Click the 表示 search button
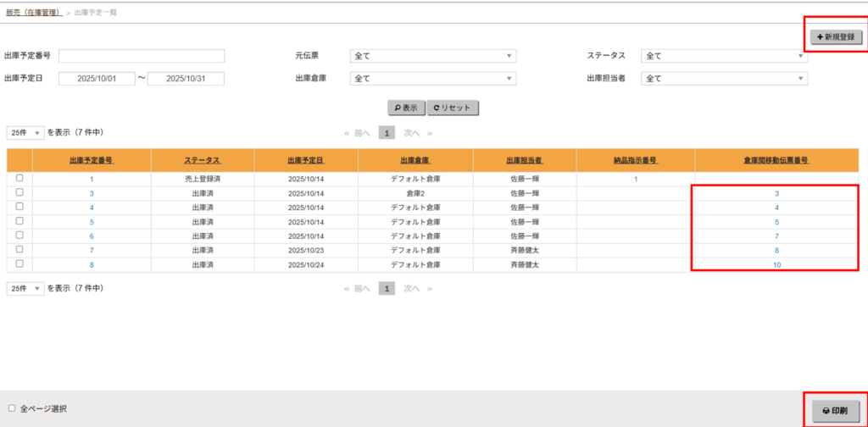 405,108
